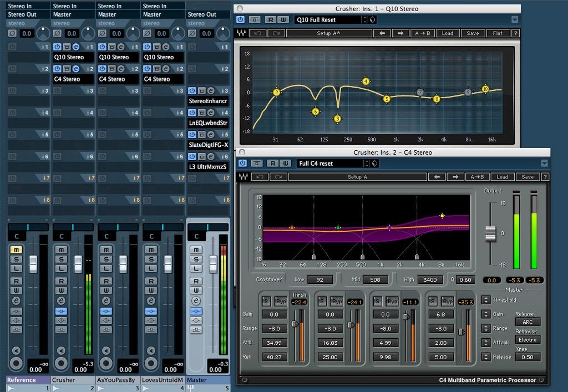Image resolution: width=568 pixels, height=392 pixels.
Task: Bypass C4 Stereo insert on AsYouPassBy channel
Action: [x=111, y=69]
